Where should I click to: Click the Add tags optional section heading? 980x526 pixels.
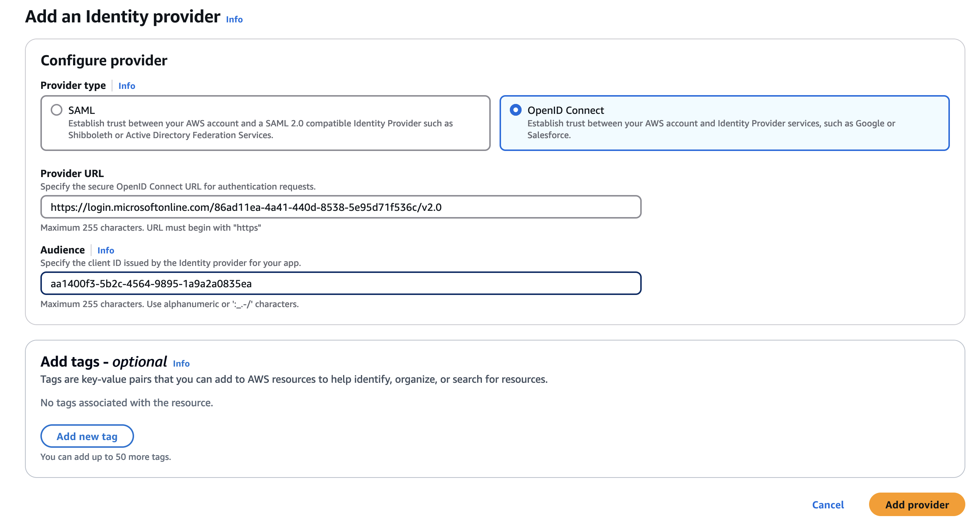(x=104, y=361)
